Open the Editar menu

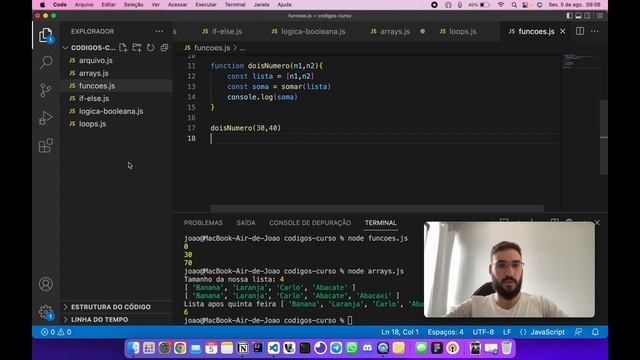tap(108, 5)
